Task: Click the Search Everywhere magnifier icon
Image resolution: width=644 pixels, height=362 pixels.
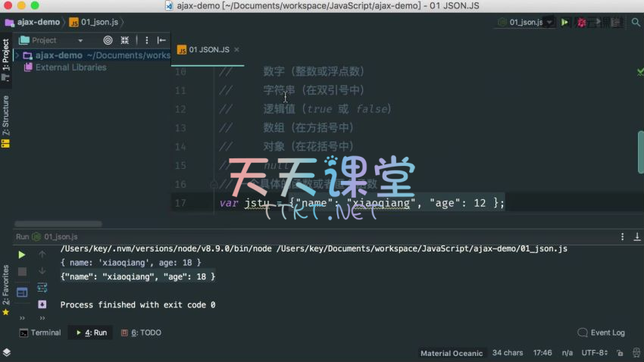Action: click(636, 23)
